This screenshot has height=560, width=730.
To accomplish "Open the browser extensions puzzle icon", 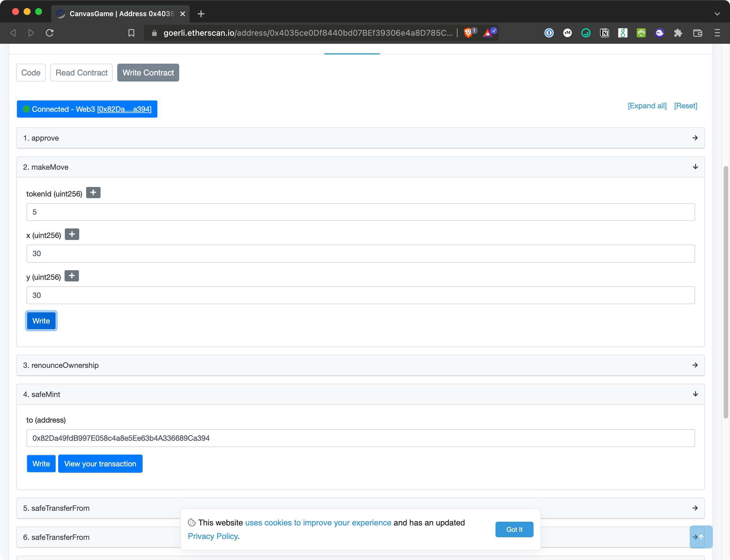I will pos(678,33).
